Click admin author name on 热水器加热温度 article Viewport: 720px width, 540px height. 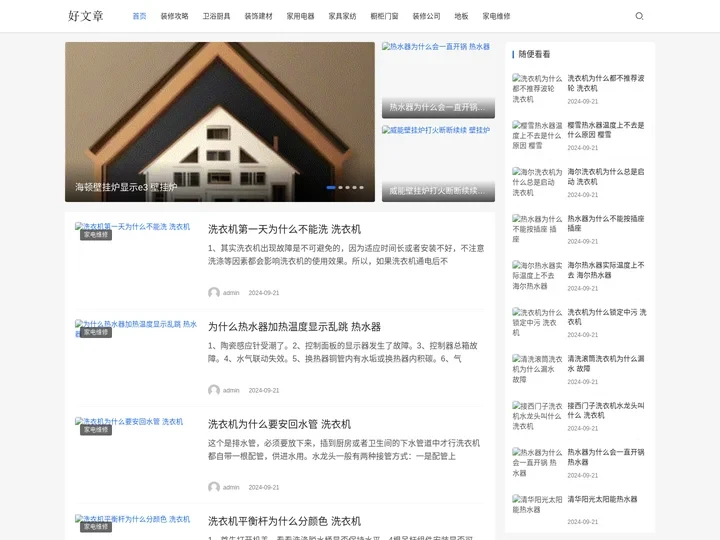[x=231, y=390]
